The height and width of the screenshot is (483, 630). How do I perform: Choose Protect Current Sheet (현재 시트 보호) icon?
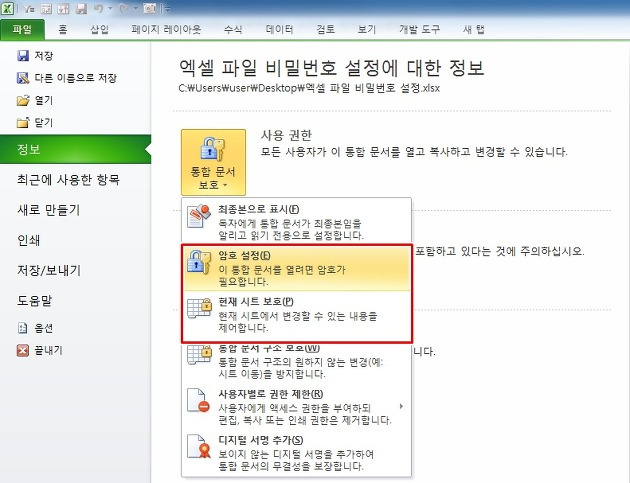click(x=199, y=309)
